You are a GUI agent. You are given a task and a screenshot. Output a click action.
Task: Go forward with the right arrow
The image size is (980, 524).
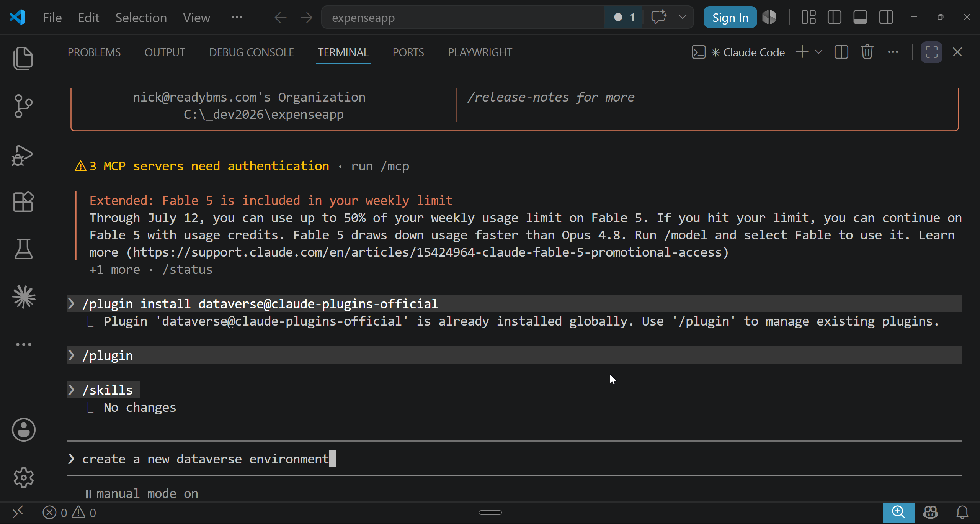(x=306, y=18)
